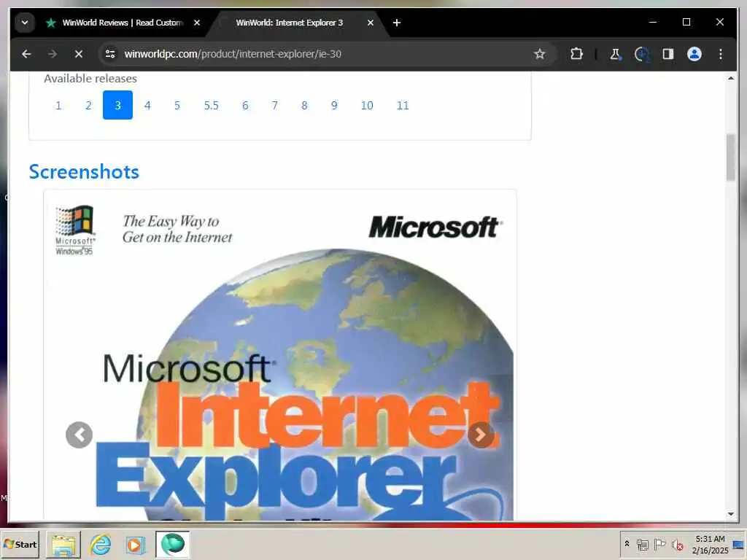Screen dimensions: 747x560
Task: Switch to the WinWorld Reviews tab
Action: 123,23
